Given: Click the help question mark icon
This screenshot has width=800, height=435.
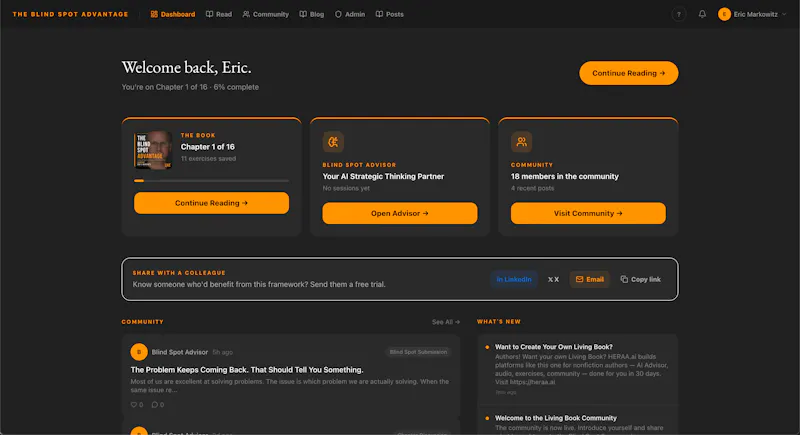Looking at the screenshot, I should (x=679, y=14).
